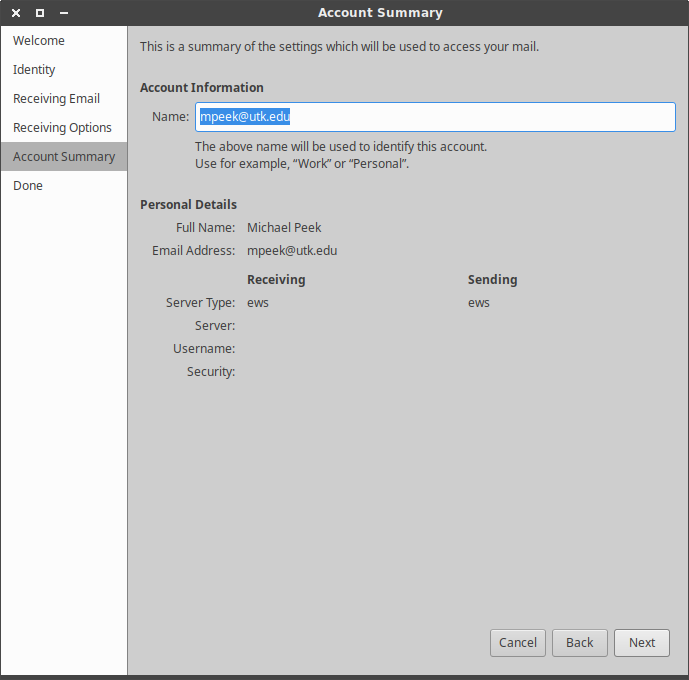
Task: Maximize the Account Summary window
Action: click(x=40, y=13)
